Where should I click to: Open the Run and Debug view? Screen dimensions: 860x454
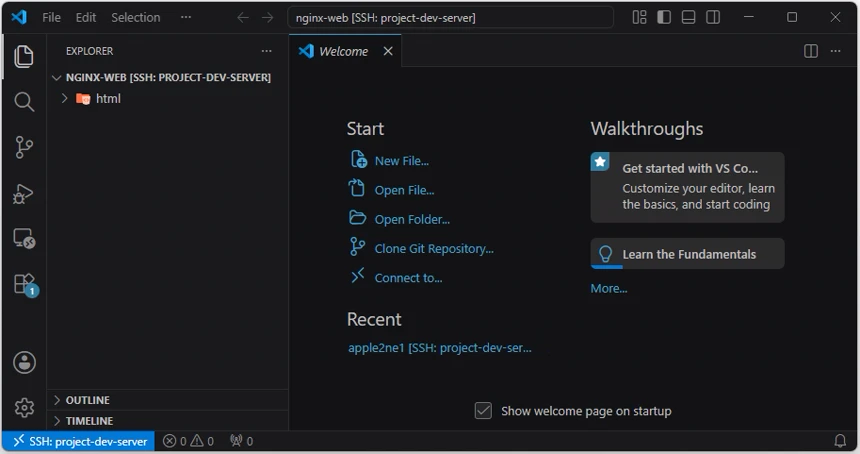tap(24, 193)
